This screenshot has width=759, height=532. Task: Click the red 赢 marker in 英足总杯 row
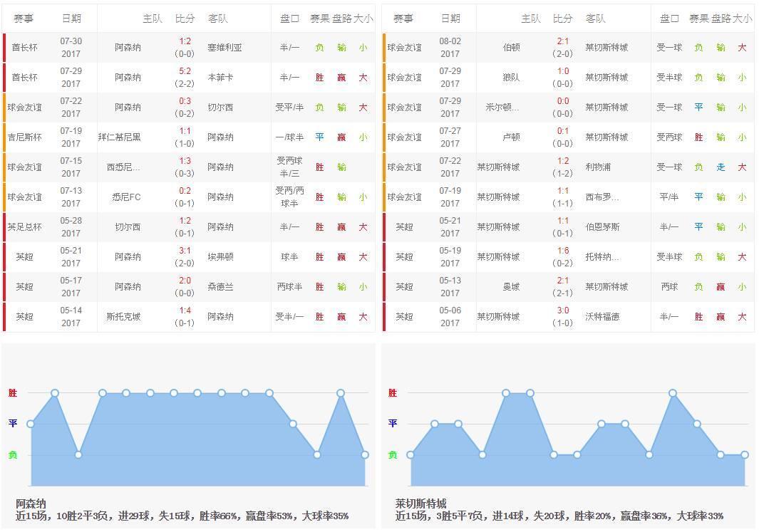point(340,226)
